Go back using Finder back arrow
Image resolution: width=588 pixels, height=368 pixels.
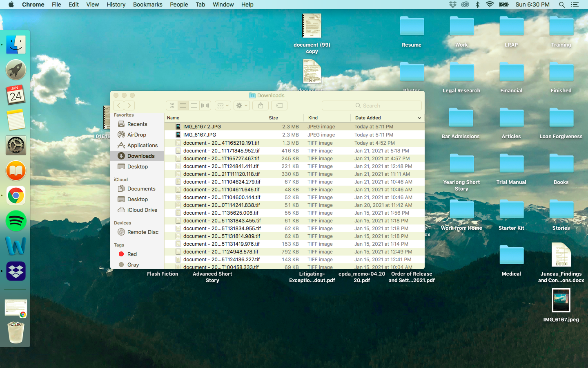coord(119,105)
